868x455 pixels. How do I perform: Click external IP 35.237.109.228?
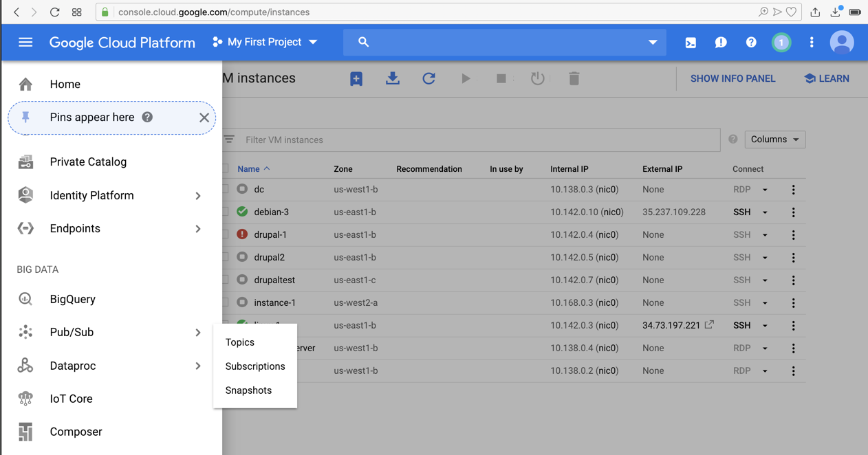click(674, 212)
